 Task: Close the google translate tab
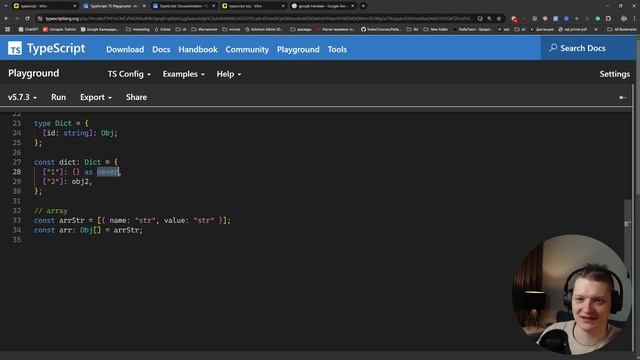[x=353, y=6]
